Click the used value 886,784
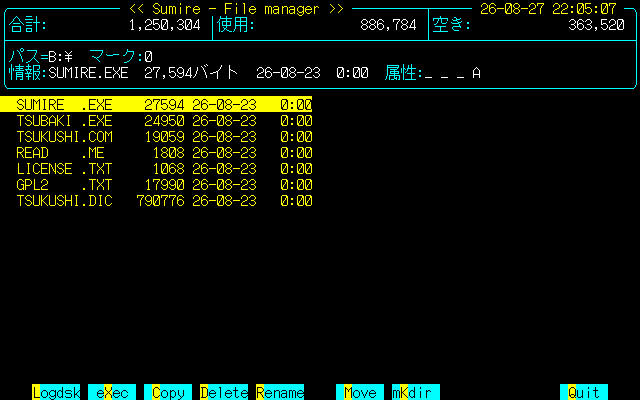Screen dimensions: 640x400 pos(388,25)
